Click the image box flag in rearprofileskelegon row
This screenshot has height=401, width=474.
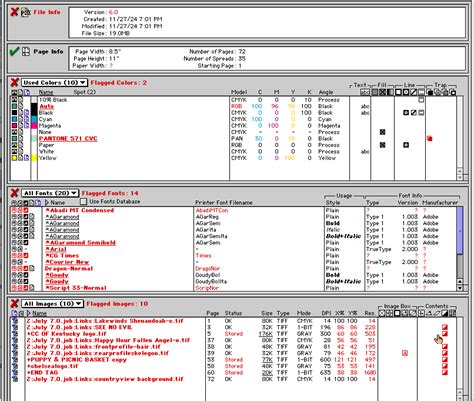pos(405,353)
